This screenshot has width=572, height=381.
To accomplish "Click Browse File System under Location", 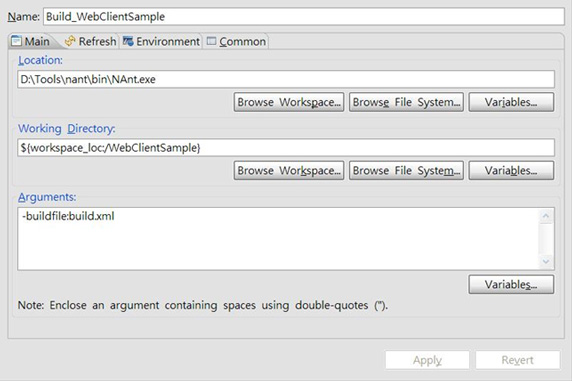I will (x=406, y=102).
